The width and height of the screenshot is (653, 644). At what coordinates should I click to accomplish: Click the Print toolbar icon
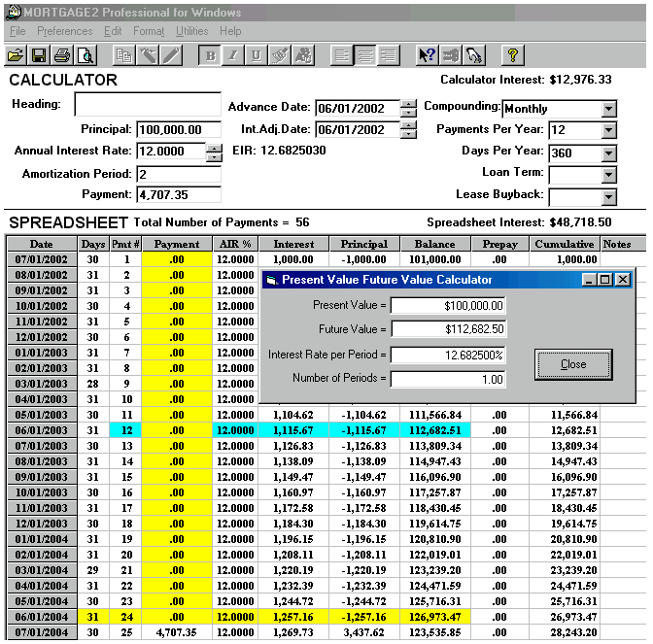(x=62, y=55)
